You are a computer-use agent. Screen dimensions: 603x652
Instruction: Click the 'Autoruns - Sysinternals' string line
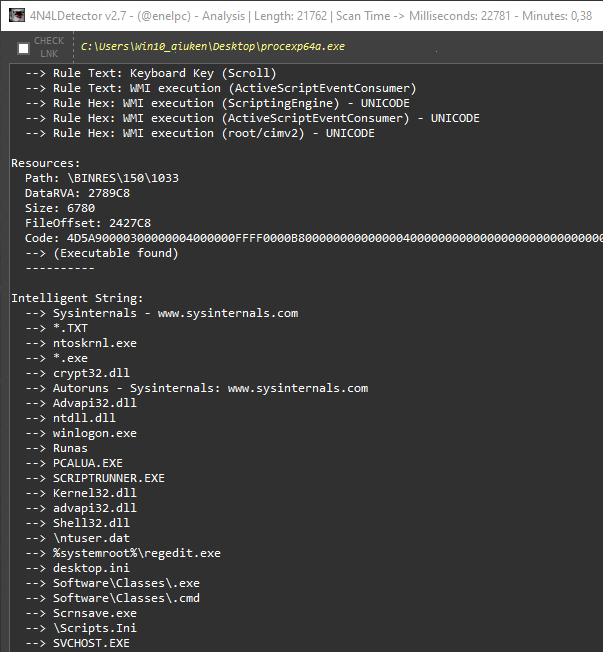pyautogui.click(x=210, y=388)
